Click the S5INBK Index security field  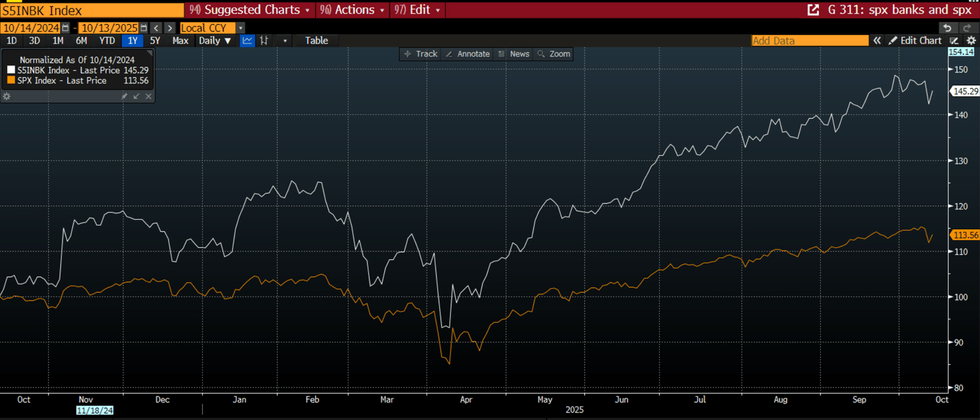point(92,10)
